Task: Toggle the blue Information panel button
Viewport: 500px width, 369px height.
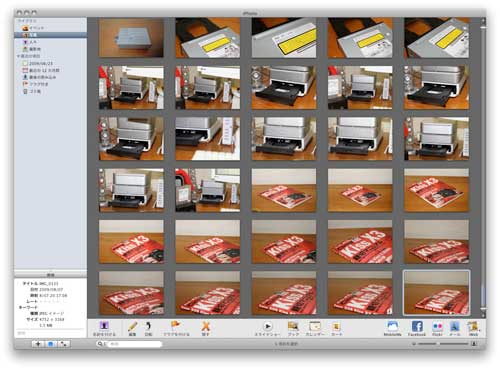Action: 51,344
